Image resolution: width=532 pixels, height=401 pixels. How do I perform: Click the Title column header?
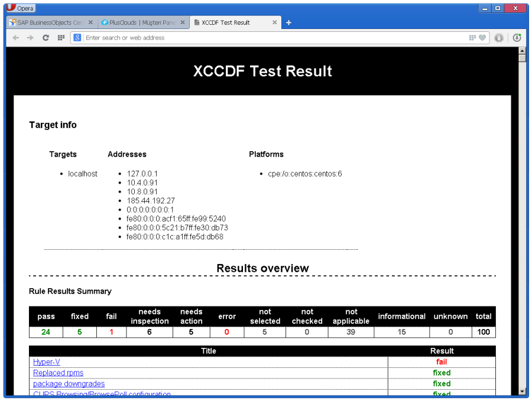pyautogui.click(x=208, y=351)
